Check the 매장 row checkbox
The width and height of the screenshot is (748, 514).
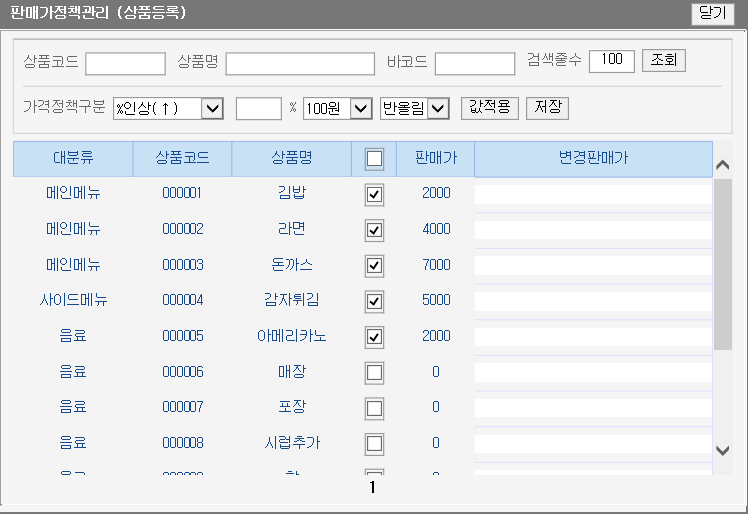[375, 372]
